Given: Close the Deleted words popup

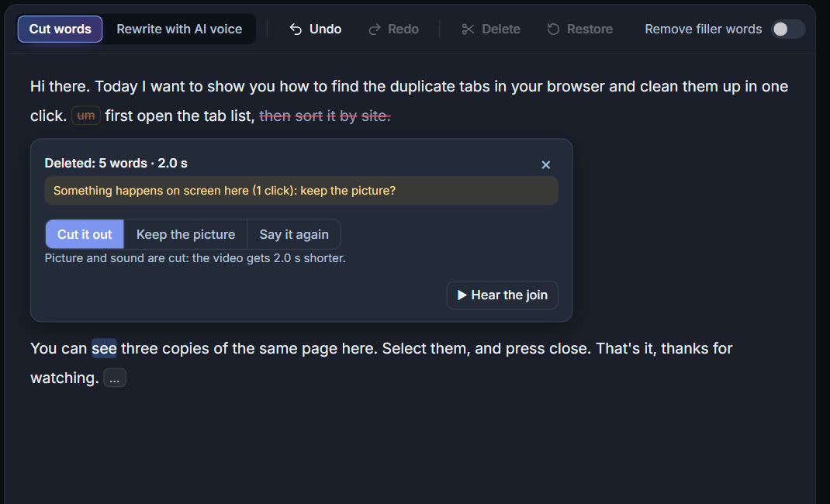Looking at the screenshot, I should click(546, 165).
